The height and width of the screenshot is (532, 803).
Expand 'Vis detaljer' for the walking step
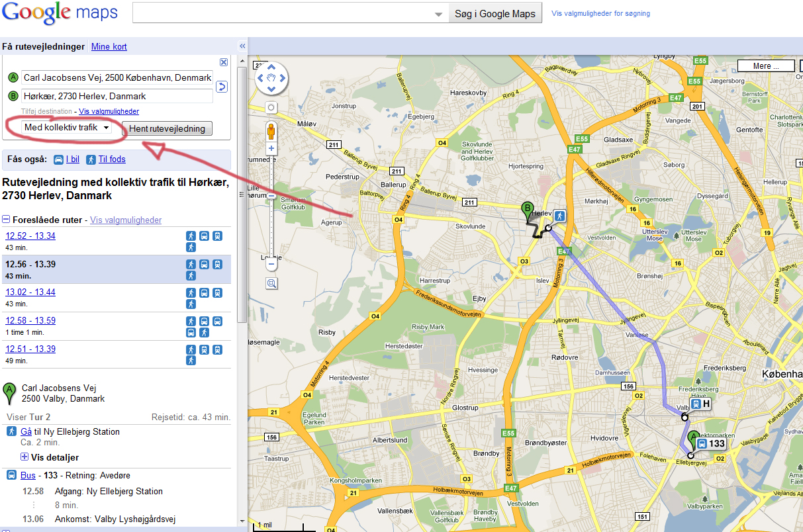pos(24,457)
